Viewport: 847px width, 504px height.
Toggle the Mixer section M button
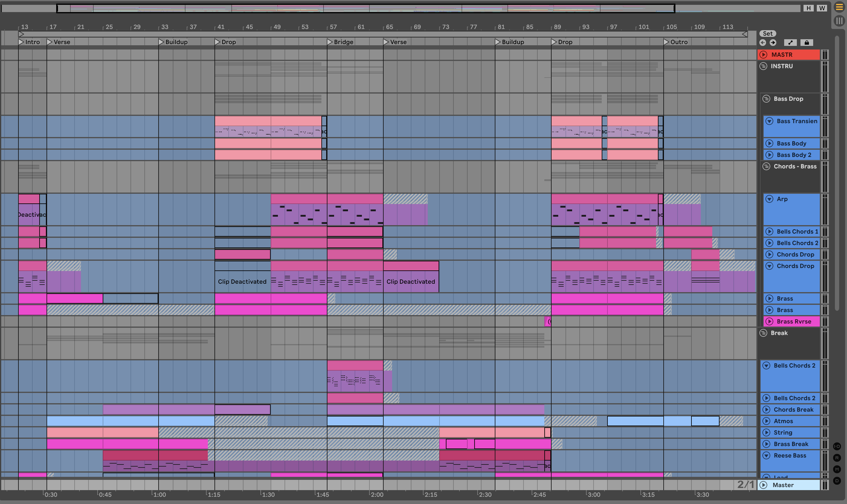coord(837,469)
